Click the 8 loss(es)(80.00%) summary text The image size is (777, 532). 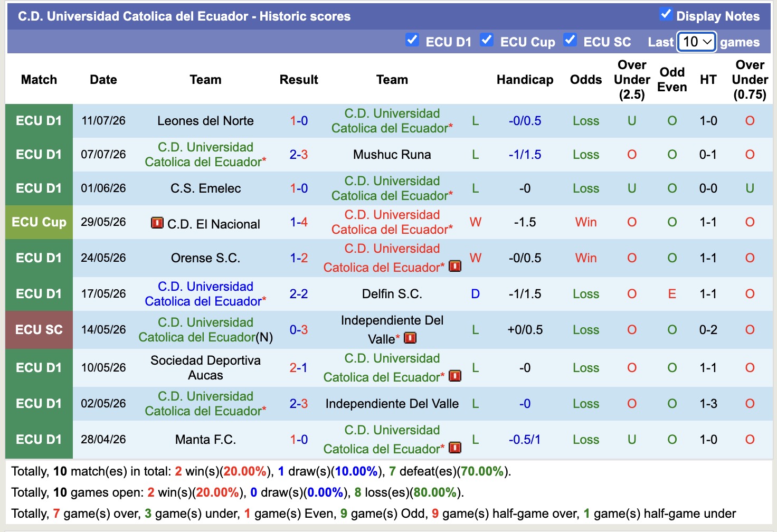coord(408,492)
